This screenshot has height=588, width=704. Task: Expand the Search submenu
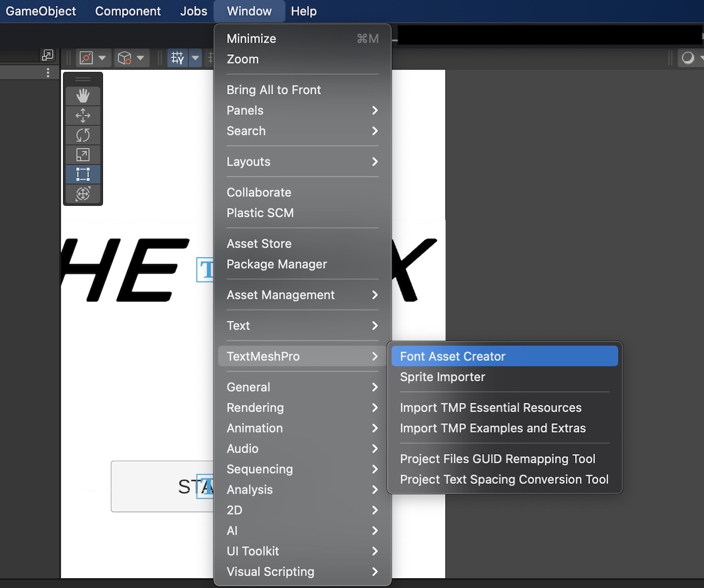click(302, 131)
